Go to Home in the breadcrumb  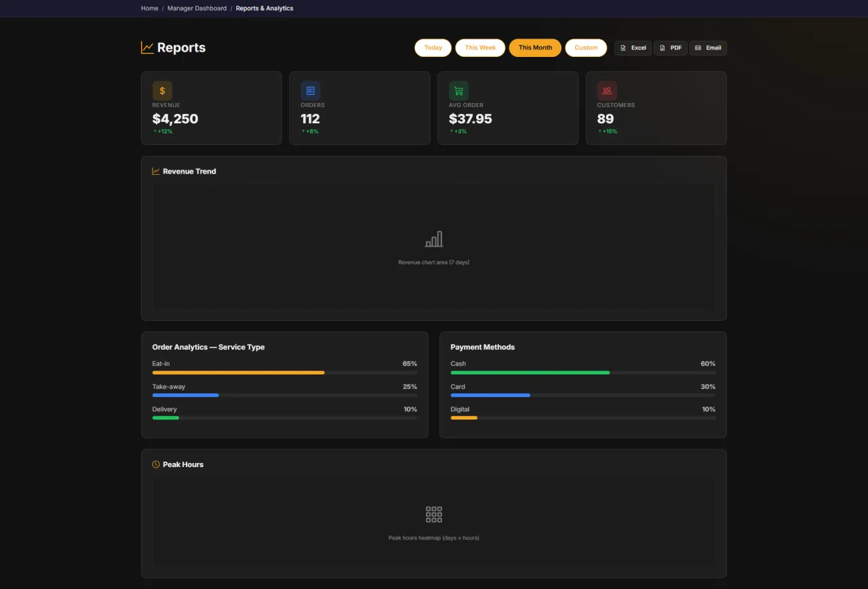point(150,8)
